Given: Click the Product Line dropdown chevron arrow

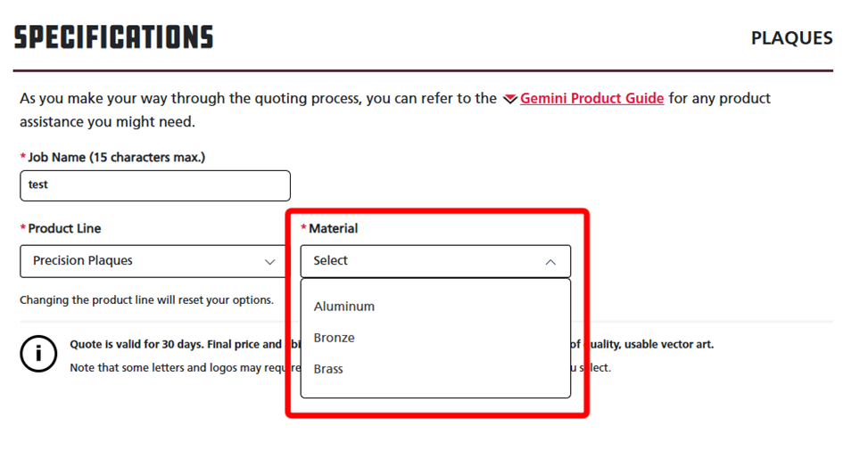Looking at the screenshot, I should (x=270, y=262).
